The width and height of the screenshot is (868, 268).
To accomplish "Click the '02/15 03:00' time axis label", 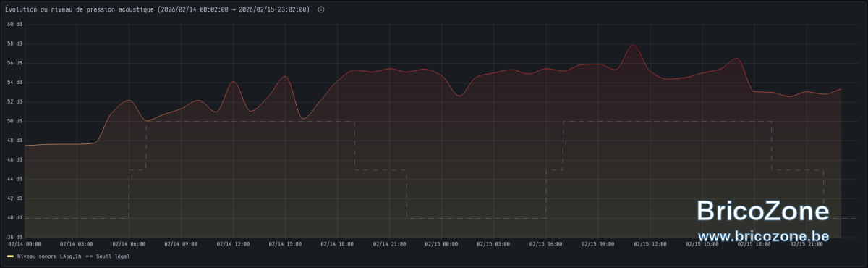I will [x=493, y=244].
